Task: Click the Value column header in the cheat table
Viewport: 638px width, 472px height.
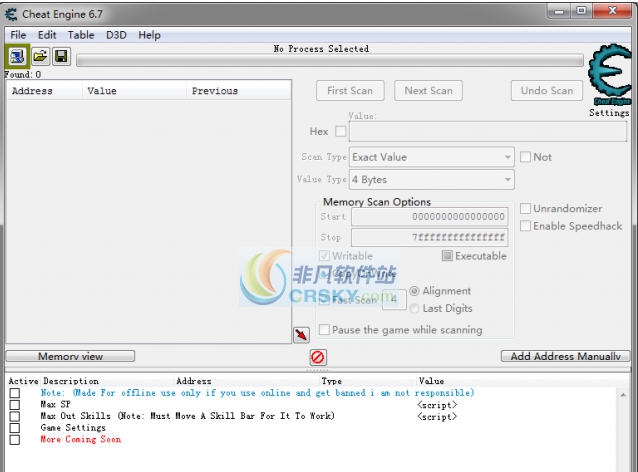Action: click(x=431, y=381)
